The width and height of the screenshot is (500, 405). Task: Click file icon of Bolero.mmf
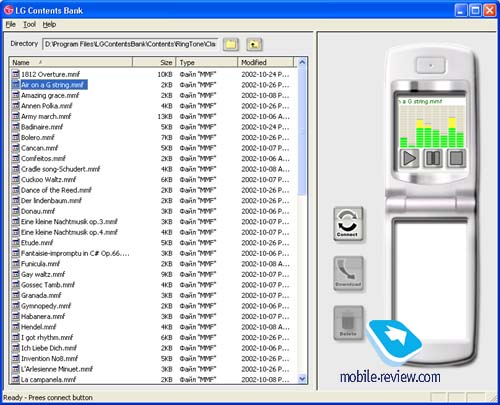16,137
